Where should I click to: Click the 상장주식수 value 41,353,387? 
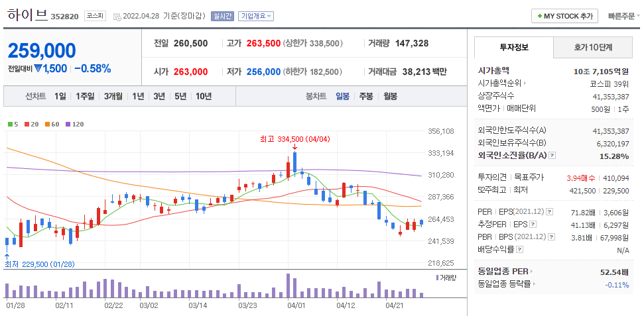pyautogui.click(x=611, y=97)
